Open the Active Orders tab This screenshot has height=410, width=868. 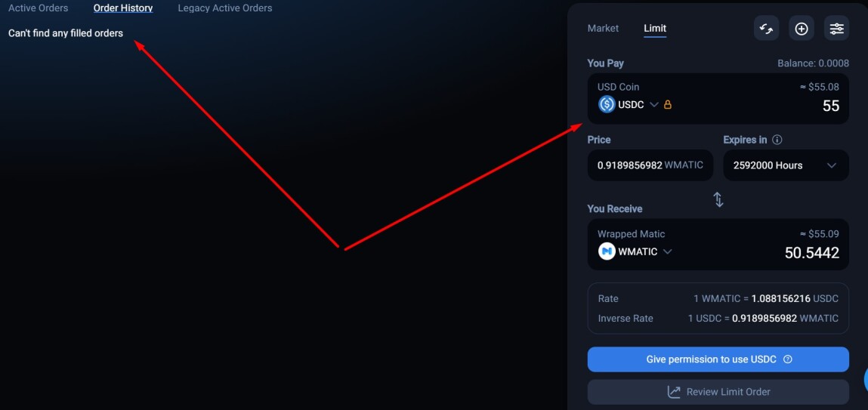coord(39,8)
